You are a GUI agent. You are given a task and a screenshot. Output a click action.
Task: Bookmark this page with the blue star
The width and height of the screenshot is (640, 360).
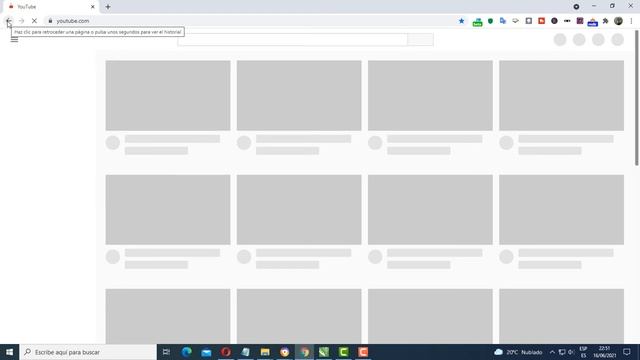pos(462,21)
